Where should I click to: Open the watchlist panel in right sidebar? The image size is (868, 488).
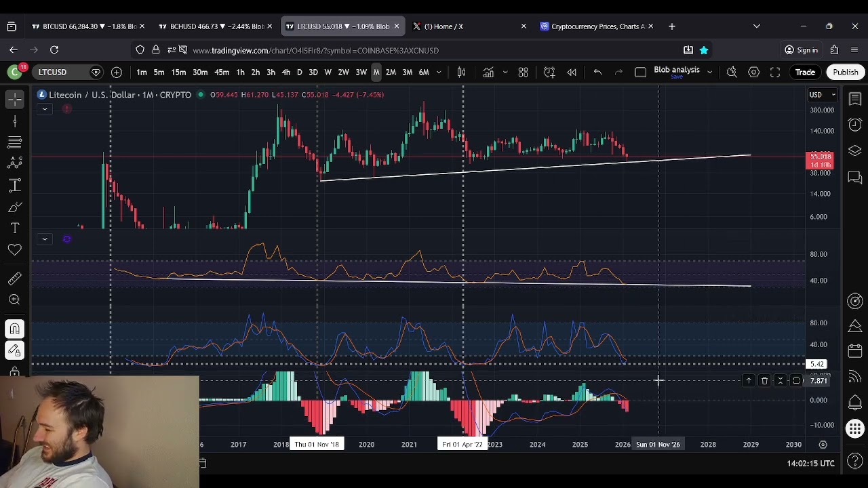pos(855,100)
